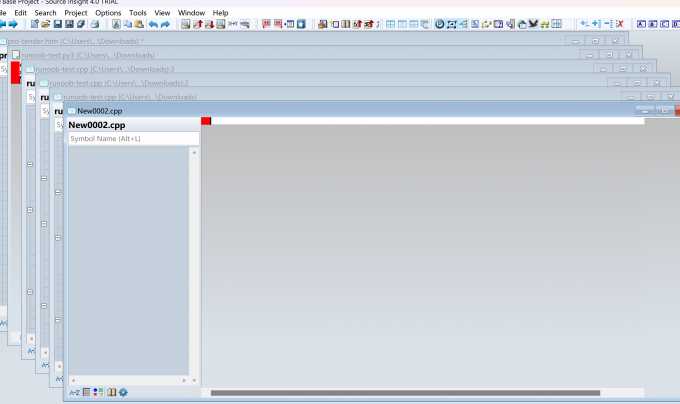Open the Edit menu
This screenshot has width=680, height=404.
coord(20,13)
